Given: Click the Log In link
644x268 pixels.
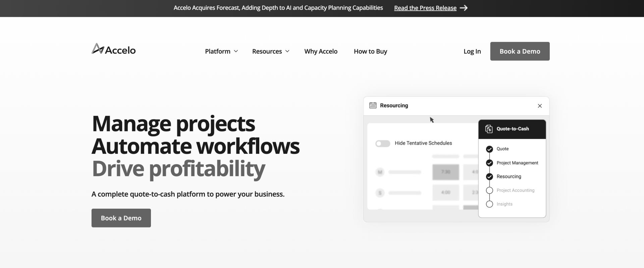Looking at the screenshot, I should point(472,51).
